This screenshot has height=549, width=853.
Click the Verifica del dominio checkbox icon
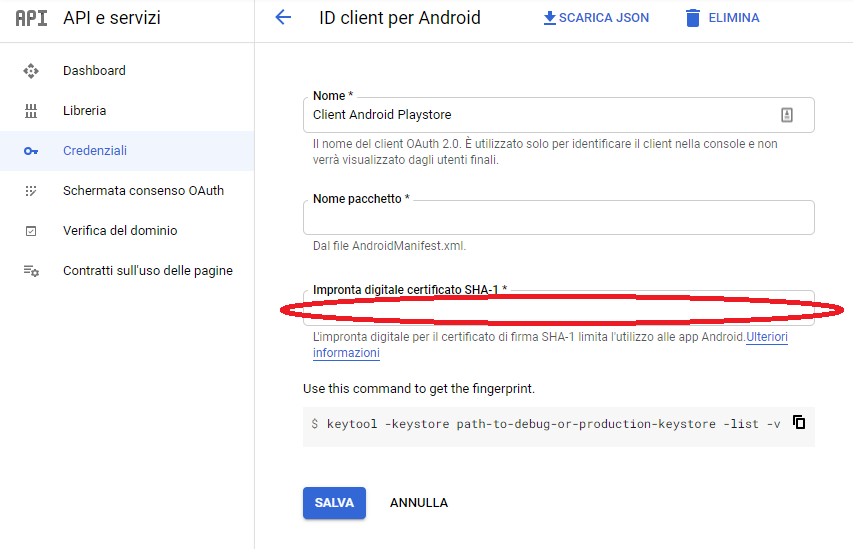[x=31, y=231]
